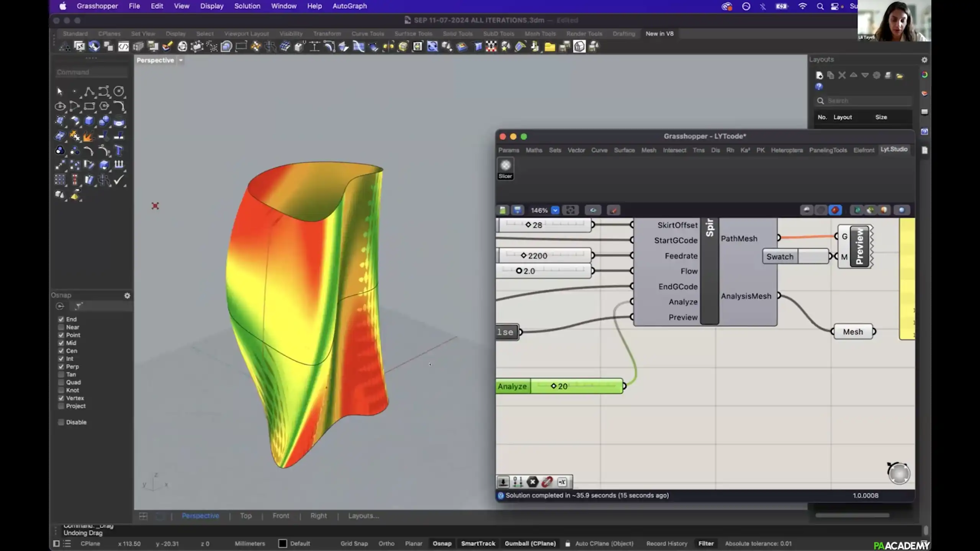Open the Perspective viewport dropdown arrow
Screen dimensions: 980x551
pyautogui.click(x=181, y=60)
